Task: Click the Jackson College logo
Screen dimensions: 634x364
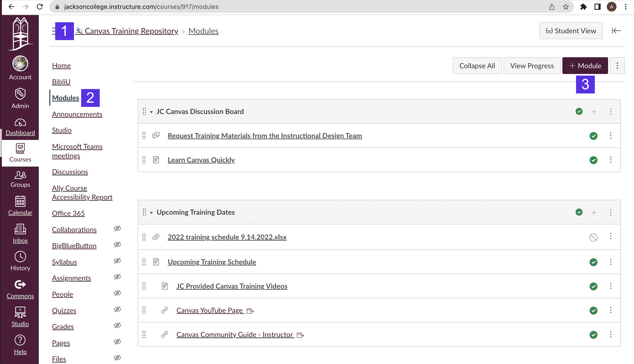Action: pos(20,33)
